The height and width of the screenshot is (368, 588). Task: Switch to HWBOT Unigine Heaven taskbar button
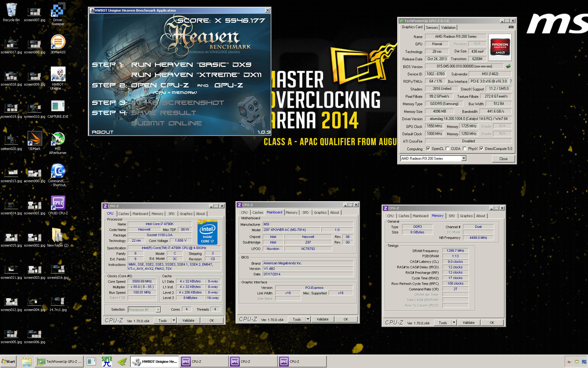[x=155, y=362]
